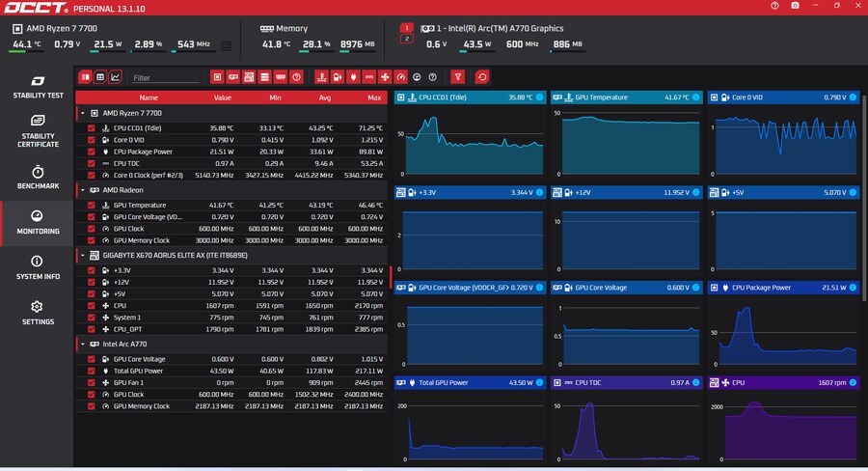
Task: Toggle the clock gauge readings filter icon
Action: point(401,77)
